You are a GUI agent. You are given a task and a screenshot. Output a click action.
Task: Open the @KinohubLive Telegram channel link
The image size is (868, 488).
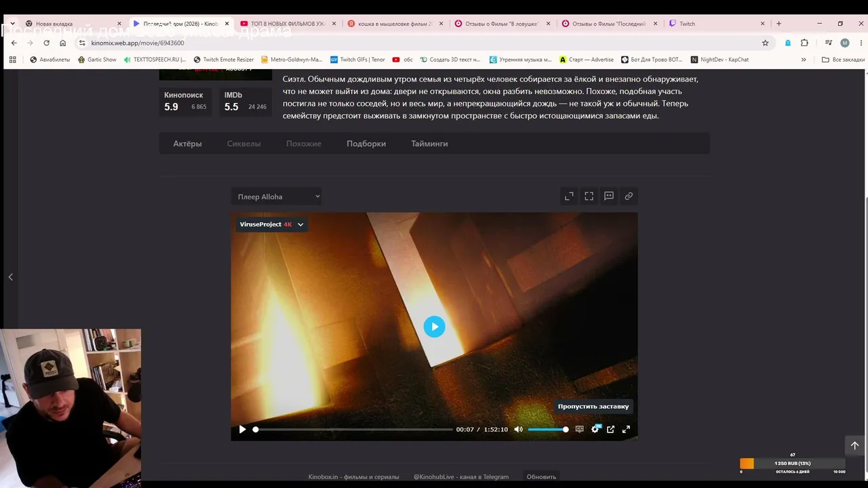click(x=461, y=476)
